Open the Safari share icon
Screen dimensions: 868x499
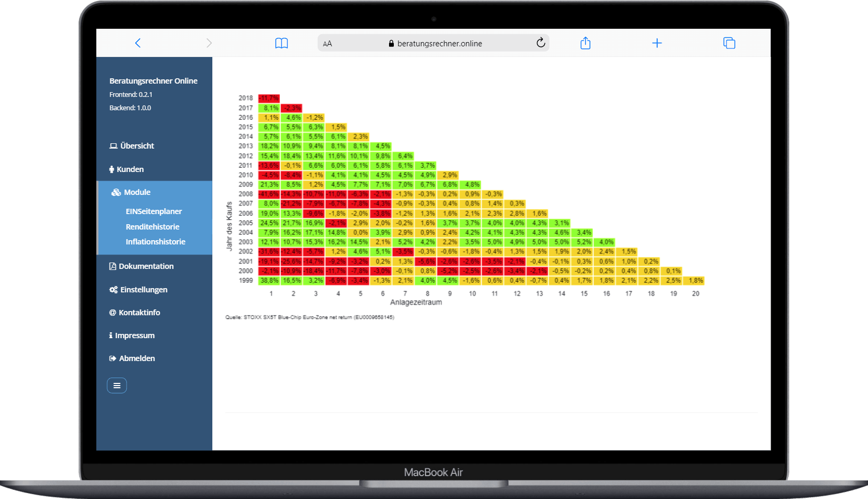tap(585, 43)
